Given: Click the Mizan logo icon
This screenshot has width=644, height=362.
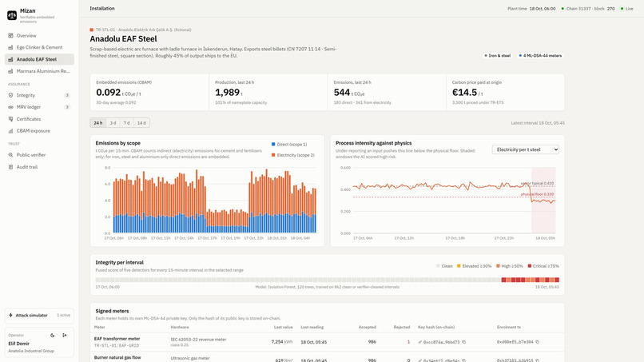Looking at the screenshot, I should [x=12, y=16].
